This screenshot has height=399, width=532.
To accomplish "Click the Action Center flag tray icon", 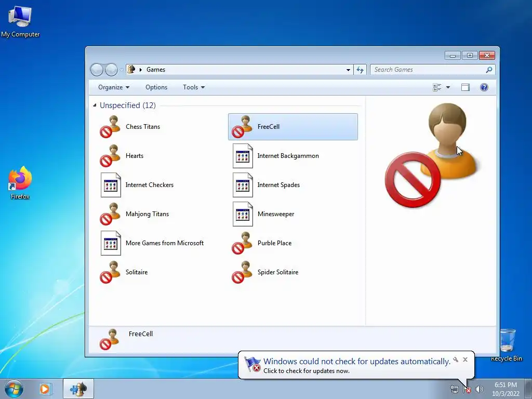I will click(x=467, y=389).
